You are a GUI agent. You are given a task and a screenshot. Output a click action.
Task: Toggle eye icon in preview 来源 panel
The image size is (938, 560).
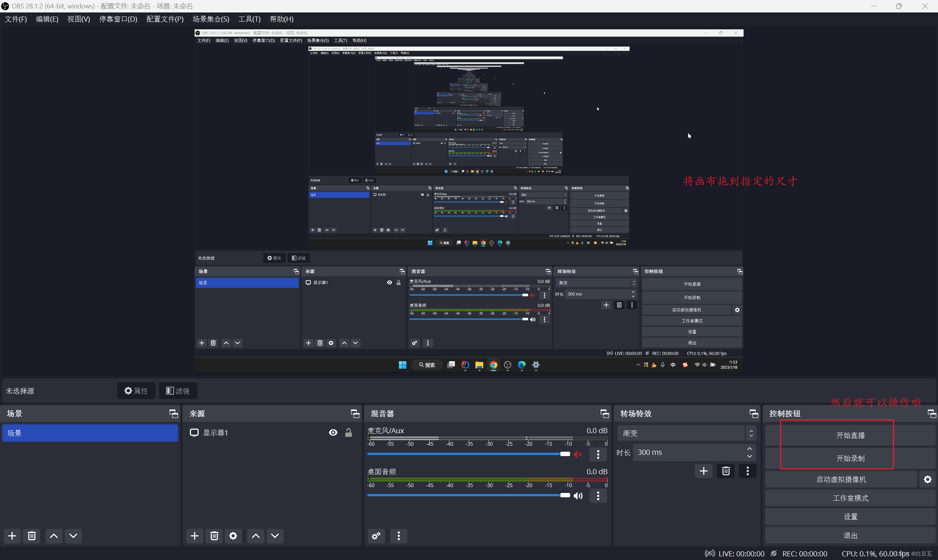click(x=389, y=283)
